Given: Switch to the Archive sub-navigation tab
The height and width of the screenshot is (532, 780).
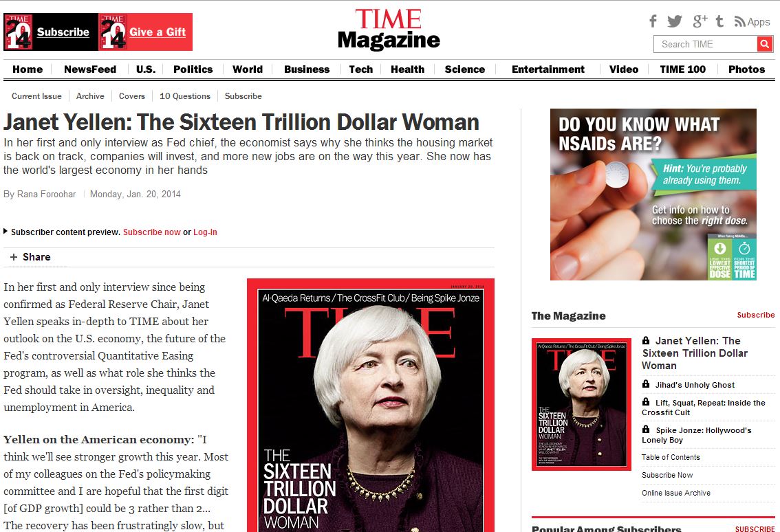Looking at the screenshot, I should (x=90, y=96).
